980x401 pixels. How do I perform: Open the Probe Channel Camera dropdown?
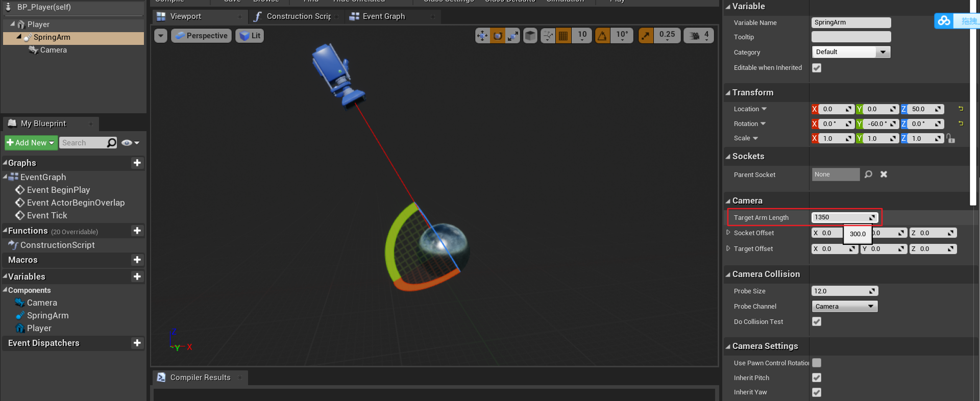click(x=845, y=307)
